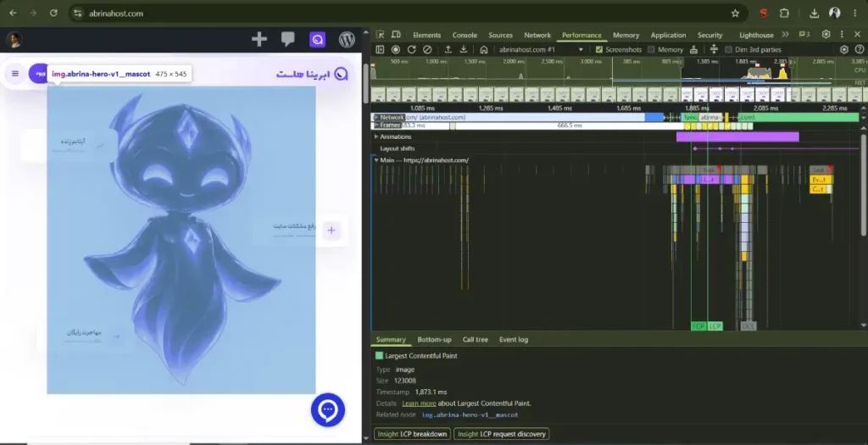This screenshot has height=445, width=868.
Task: Open the blue chat support bubble
Action: tap(328, 409)
